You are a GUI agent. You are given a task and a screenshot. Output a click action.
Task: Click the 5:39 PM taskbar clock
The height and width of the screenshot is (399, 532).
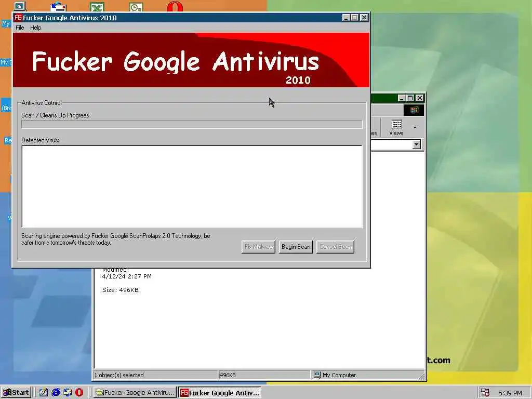(510, 393)
